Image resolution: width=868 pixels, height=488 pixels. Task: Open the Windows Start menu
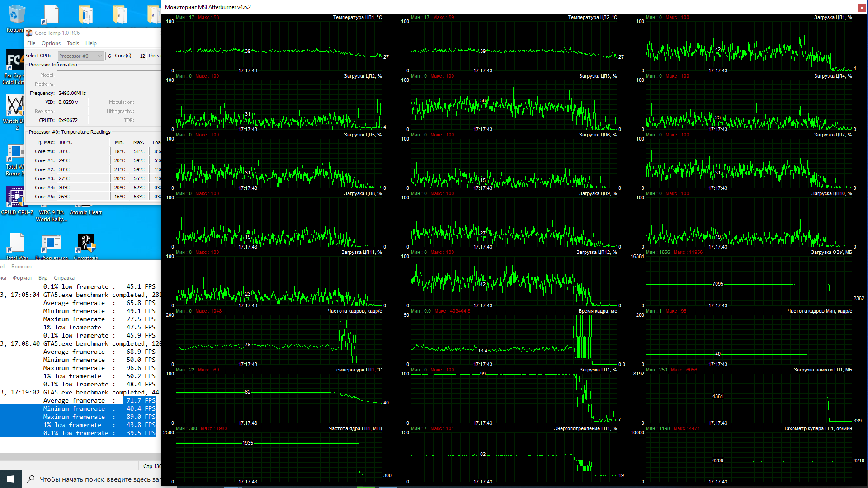pos(11,479)
